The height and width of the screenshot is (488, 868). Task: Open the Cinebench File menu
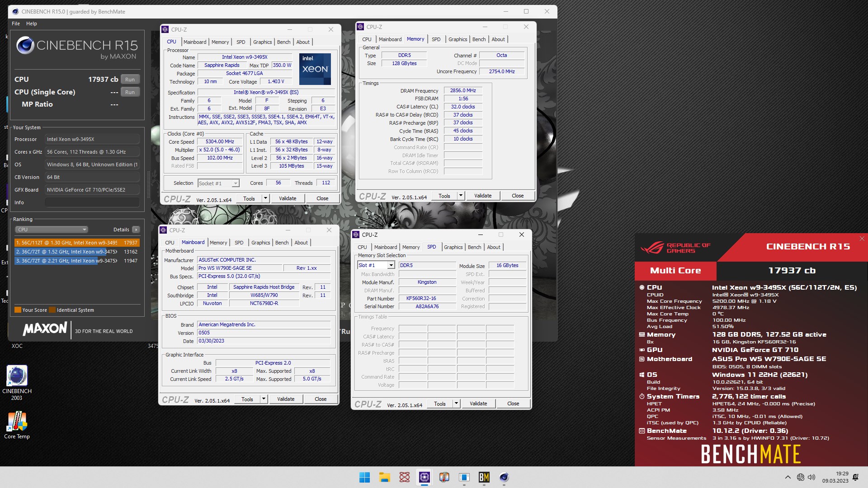pos(16,23)
